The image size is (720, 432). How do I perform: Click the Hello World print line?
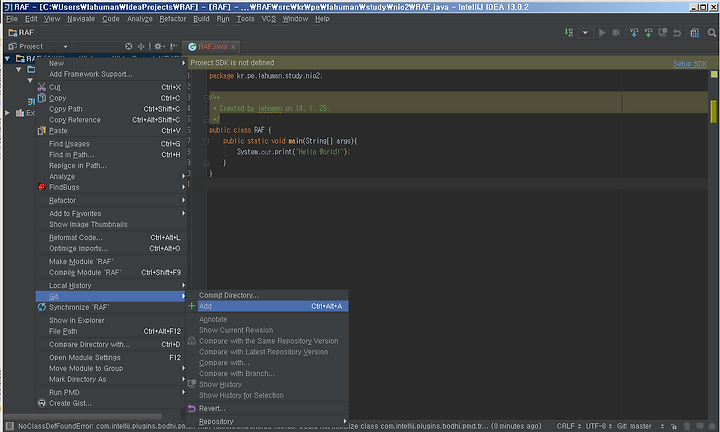(293, 152)
